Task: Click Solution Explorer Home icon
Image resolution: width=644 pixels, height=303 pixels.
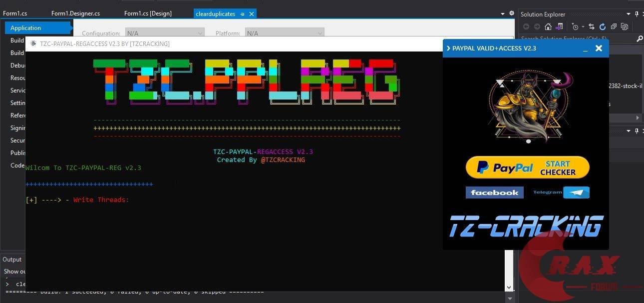Action: coord(548,26)
